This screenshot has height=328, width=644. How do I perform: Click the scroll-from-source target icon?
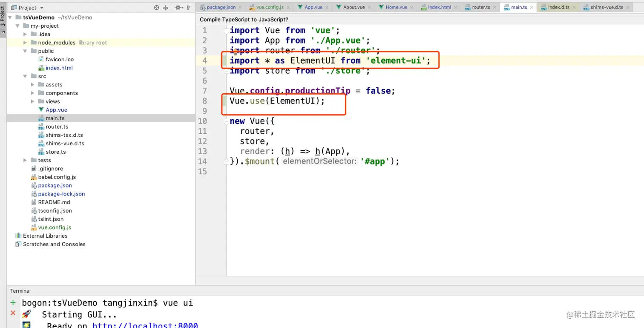(x=156, y=8)
